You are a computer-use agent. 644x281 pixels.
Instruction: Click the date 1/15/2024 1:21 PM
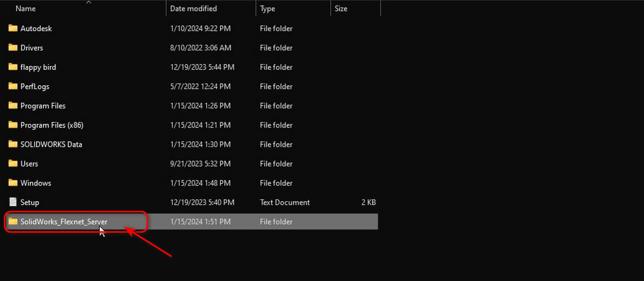200,125
